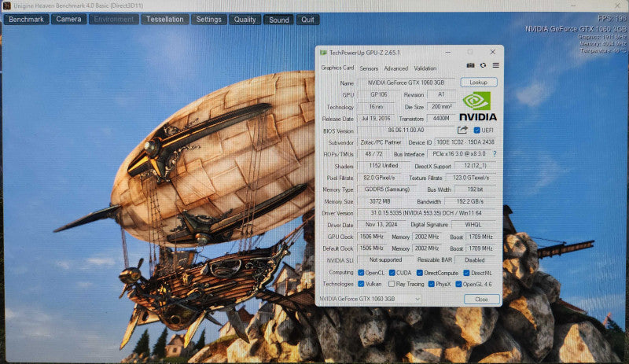This screenshot has width=629, height=364.
Task: Click the Device ID value
Action: [465, 142]
